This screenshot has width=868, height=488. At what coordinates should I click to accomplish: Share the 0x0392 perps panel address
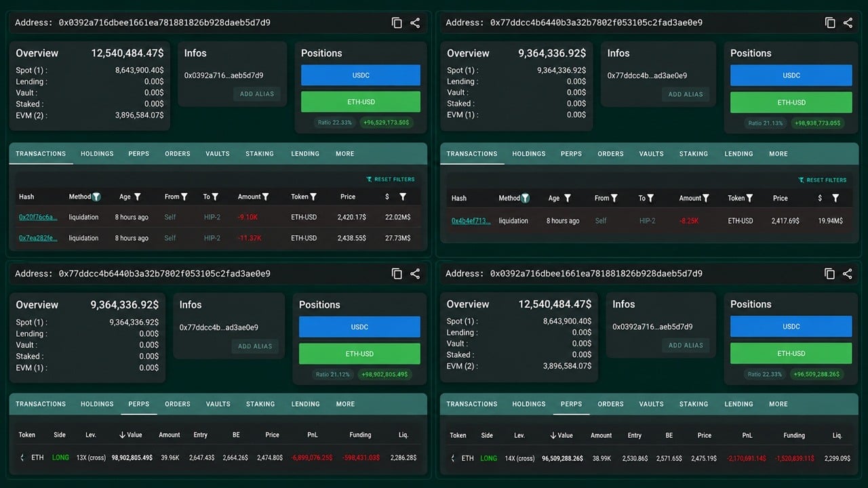coord(848,274)
